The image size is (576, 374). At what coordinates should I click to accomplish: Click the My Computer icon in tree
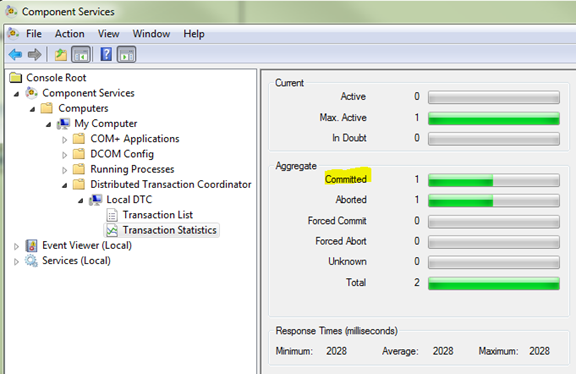pos(63,123)
